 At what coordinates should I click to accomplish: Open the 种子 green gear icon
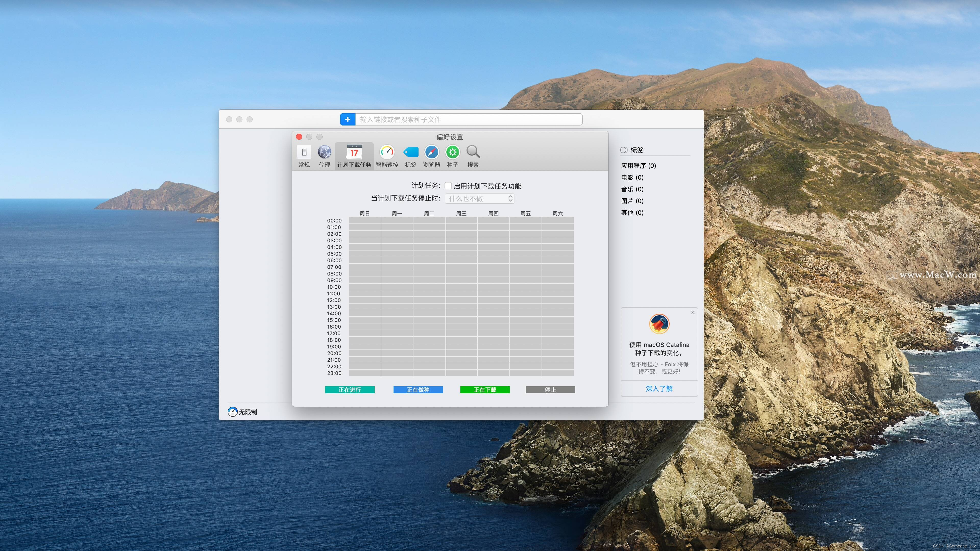tap(452, 153)
